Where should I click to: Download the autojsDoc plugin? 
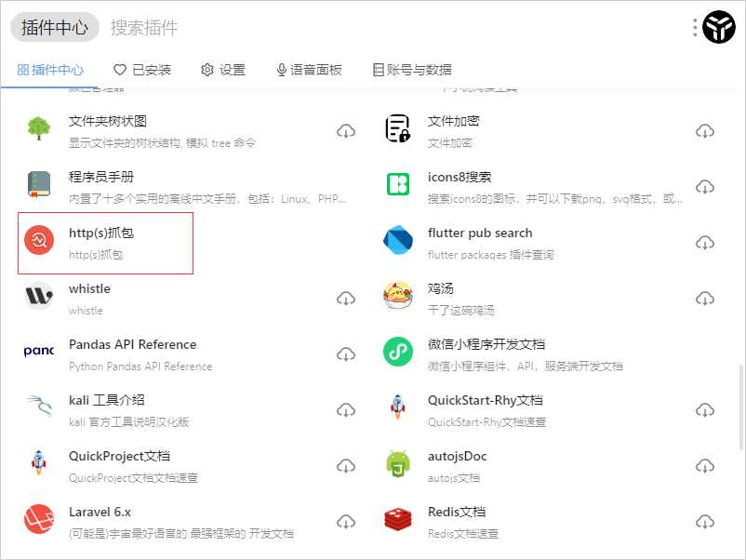tap(705, 466)
